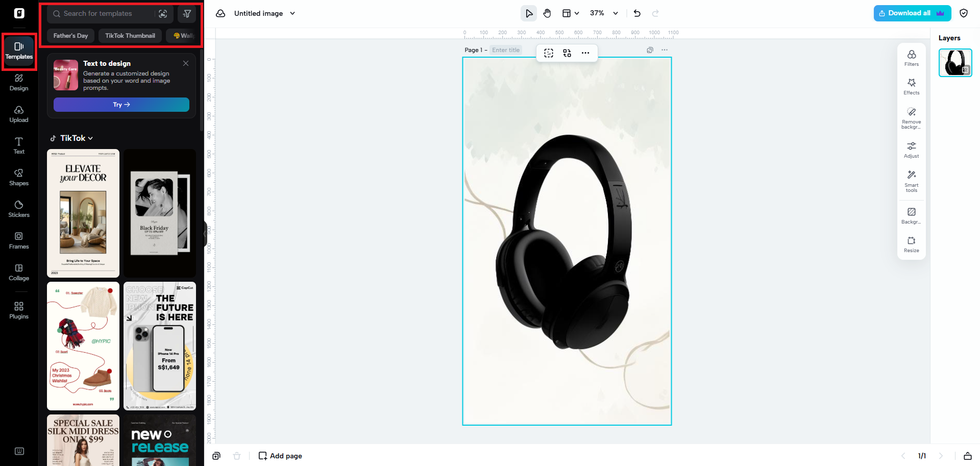The image size is (980, 466).
Task: Open the Upload panel
Action: point(18,113)
